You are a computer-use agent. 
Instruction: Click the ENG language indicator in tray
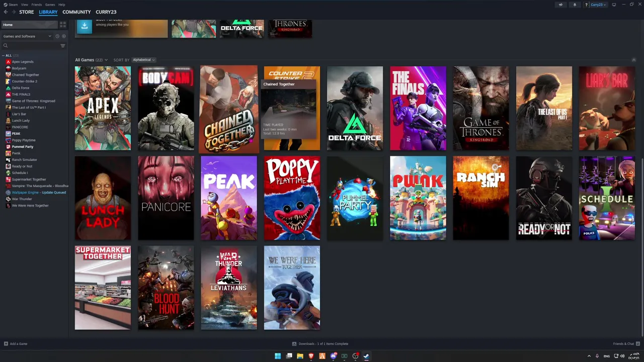606,356
